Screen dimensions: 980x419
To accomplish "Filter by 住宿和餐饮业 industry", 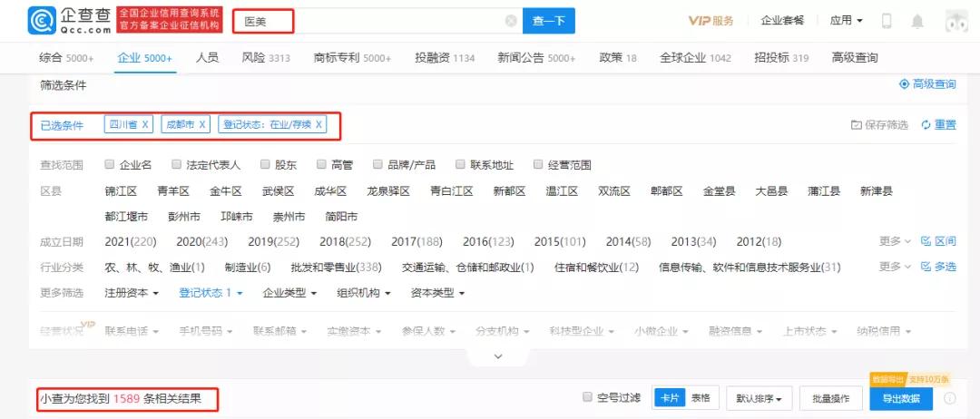I will coord(597,268).
